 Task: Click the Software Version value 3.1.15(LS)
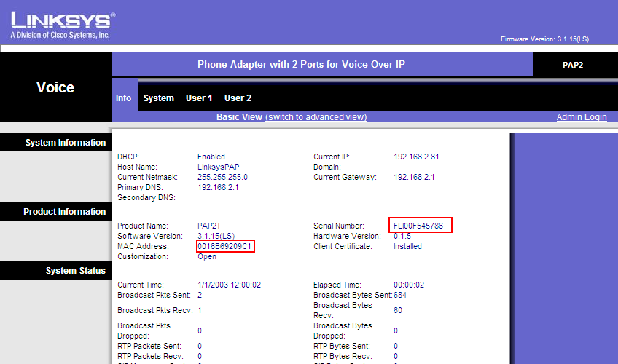(216, 236)
